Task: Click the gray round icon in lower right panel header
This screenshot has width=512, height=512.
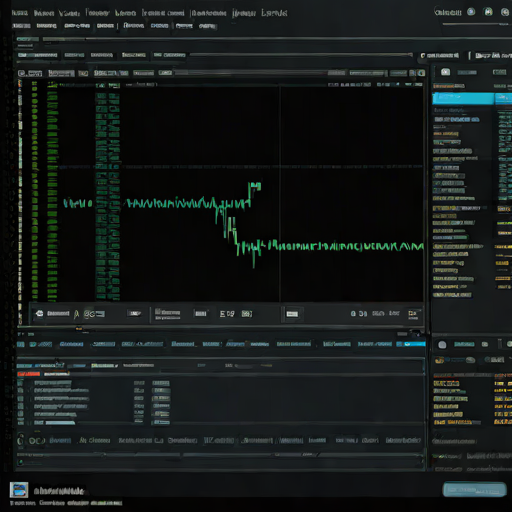Action: pos(442,345)
